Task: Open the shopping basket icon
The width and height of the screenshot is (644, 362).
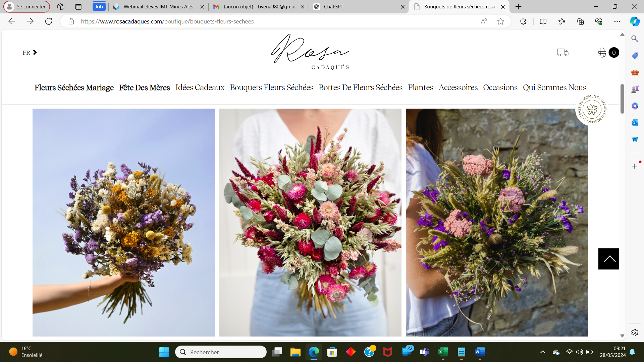Action: point(602,53)
